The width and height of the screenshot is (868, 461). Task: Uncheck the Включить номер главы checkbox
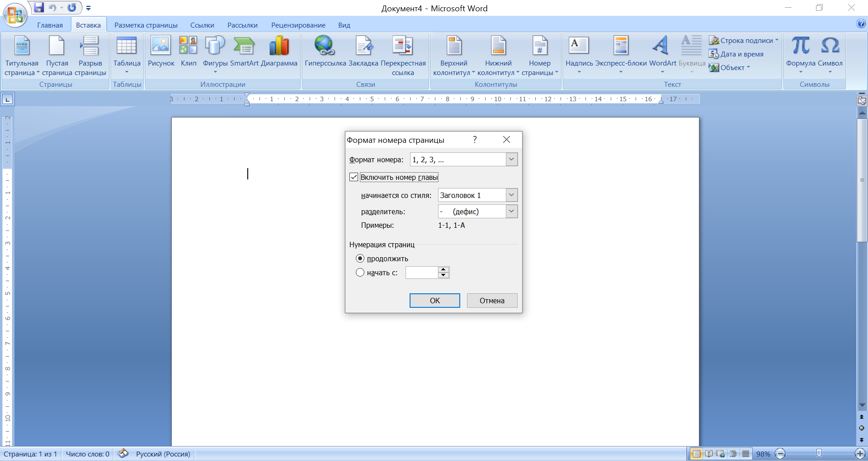pos(354,177)
